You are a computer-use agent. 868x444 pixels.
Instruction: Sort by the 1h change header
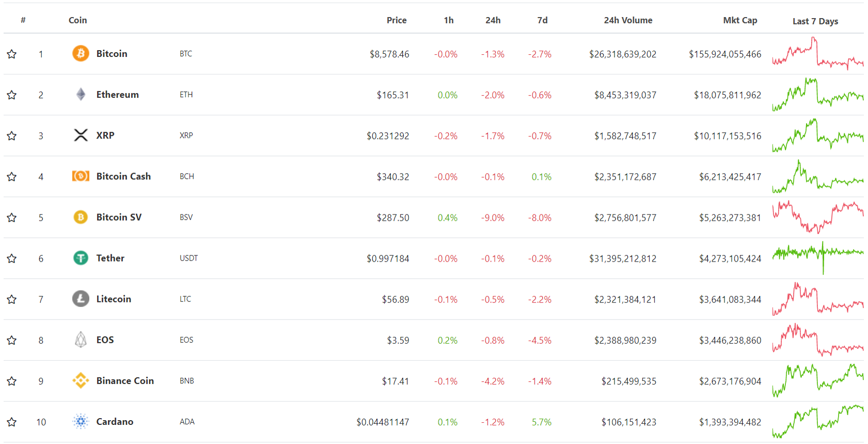449,20
